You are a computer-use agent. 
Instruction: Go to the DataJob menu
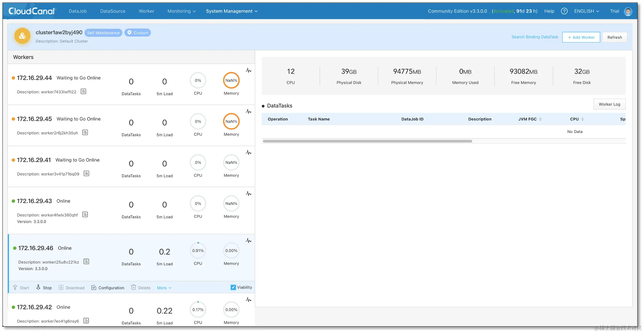(x=78, y=11)
